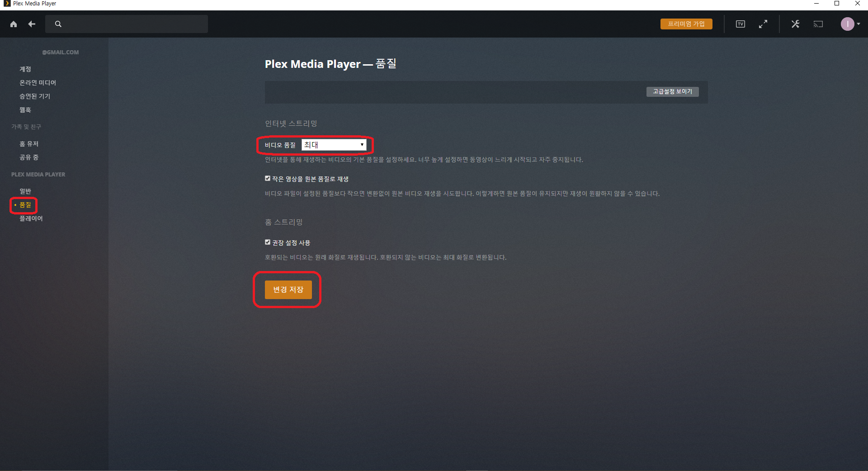
Task: Switch to TV mode icon
Action: (741, 24)
